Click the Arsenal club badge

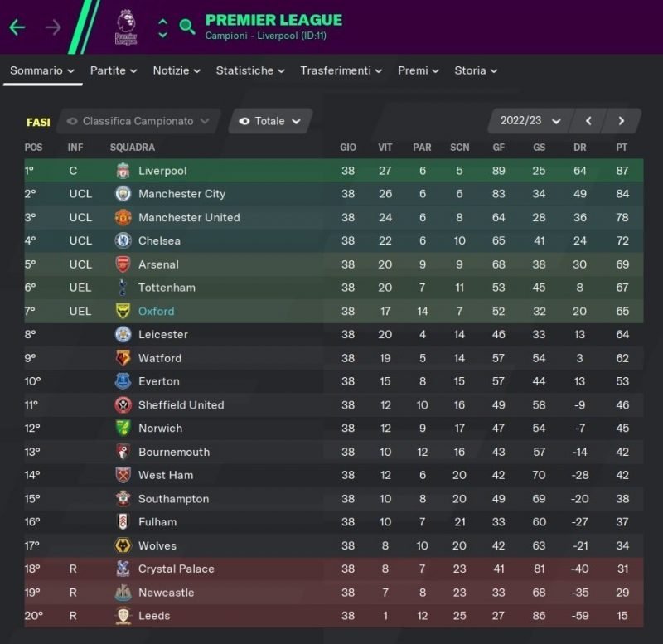pyautogui.click(x=123, y=264)
